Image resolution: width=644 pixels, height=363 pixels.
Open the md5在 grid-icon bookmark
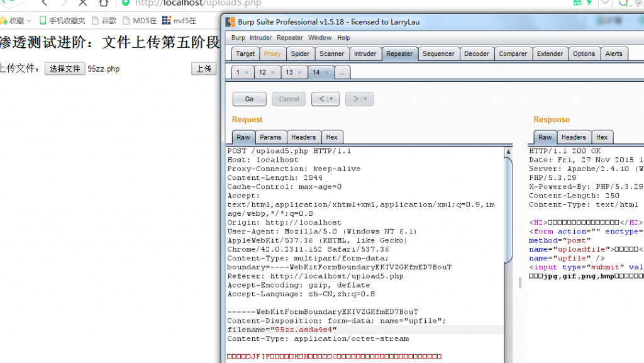(179, 21)
